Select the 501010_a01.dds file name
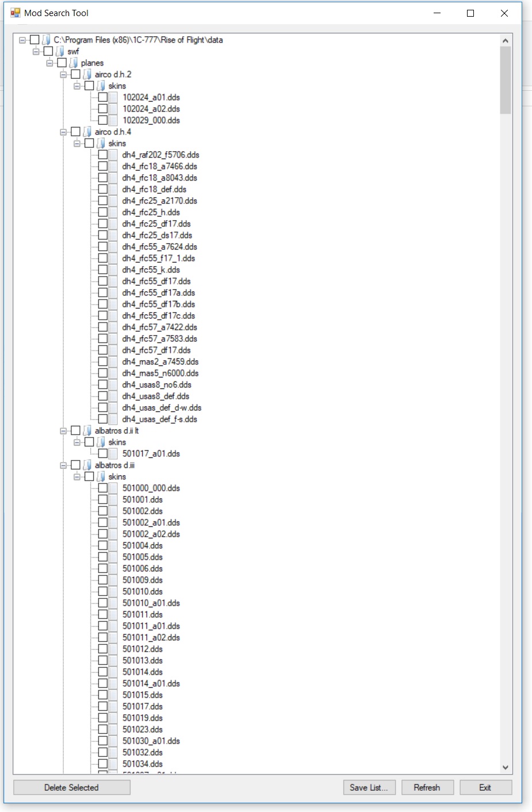The image size is (532, 812). 151,603
